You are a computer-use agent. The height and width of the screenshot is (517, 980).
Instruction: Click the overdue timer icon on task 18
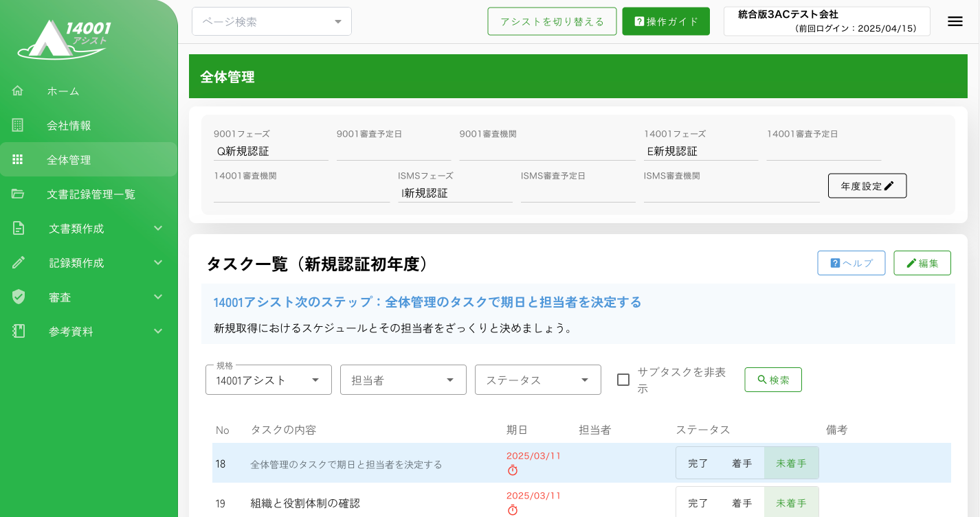(512, 470)
